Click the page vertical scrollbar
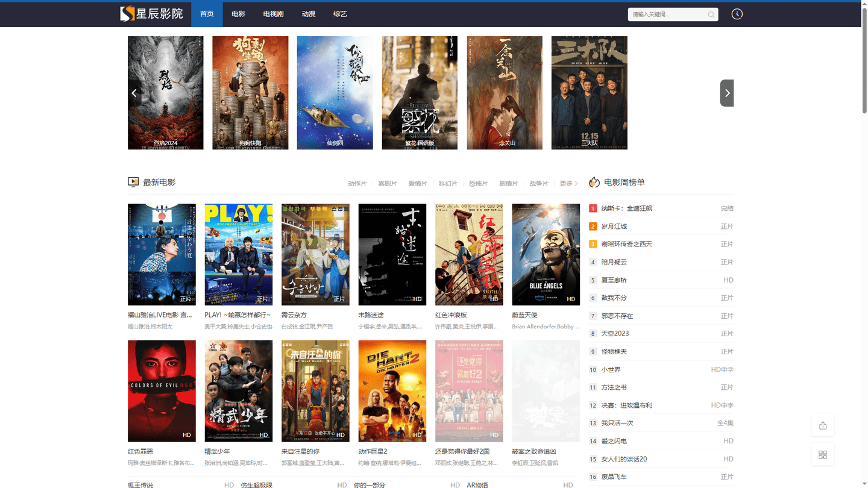Screen dimensions: 868x488 [864, 60]
